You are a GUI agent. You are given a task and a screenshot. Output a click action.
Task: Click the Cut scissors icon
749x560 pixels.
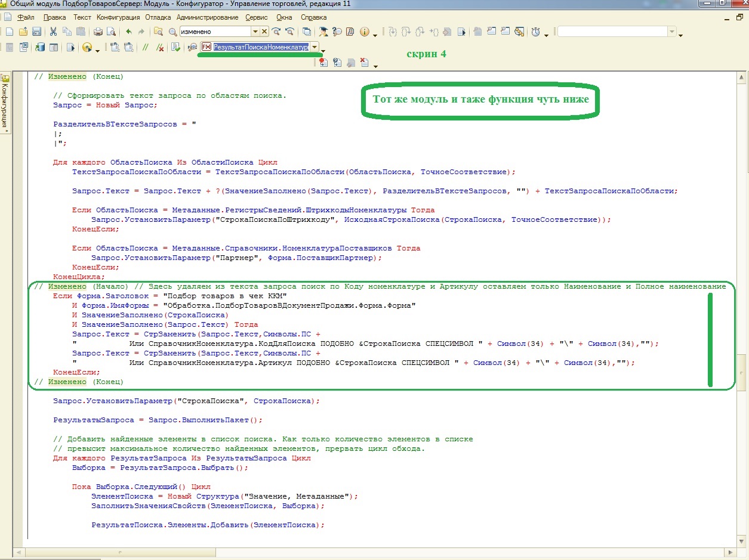(53, 32)
